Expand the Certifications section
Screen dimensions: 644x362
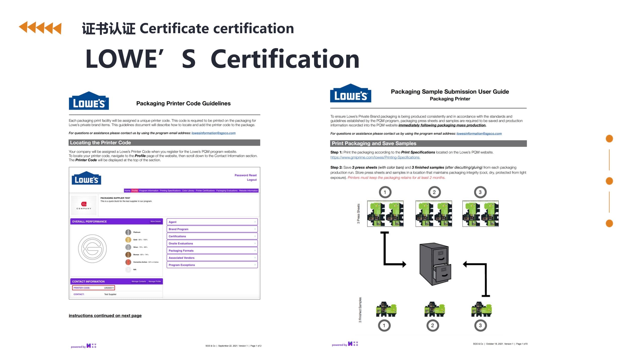212,236
